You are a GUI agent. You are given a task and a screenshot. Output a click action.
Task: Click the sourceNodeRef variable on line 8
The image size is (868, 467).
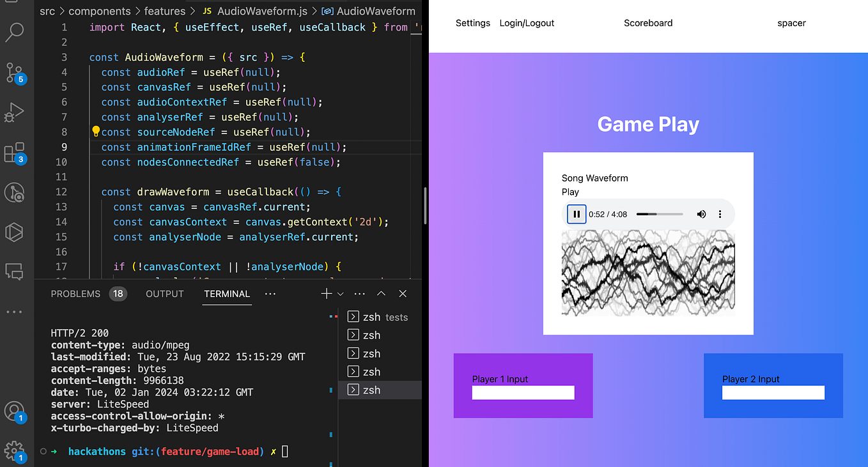[x=176, y=132]
